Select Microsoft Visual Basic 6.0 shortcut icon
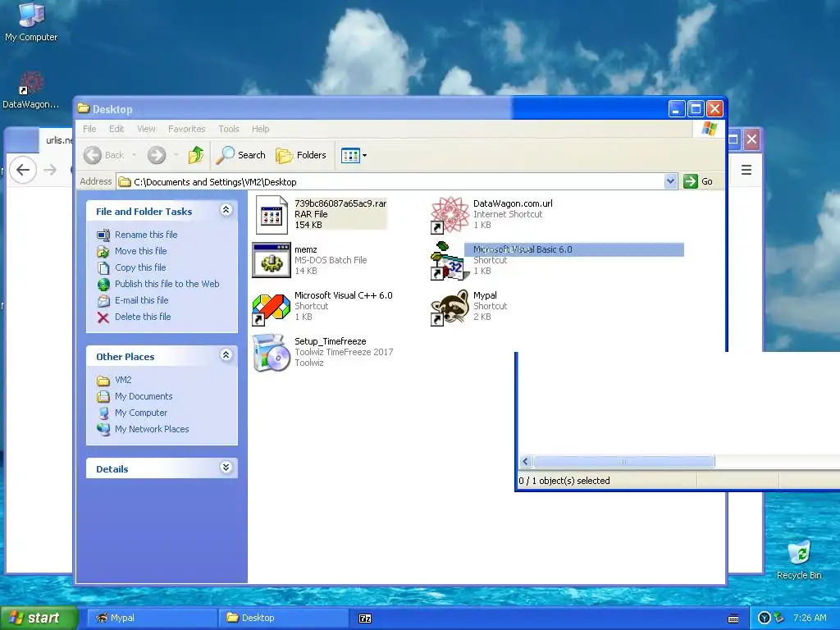840x630 pixels. (449, 261)
